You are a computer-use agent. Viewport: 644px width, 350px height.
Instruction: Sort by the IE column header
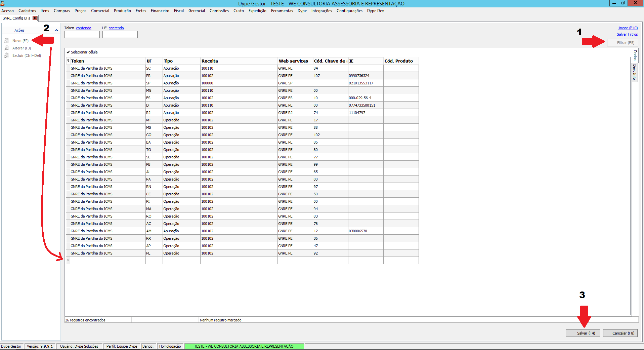tap(366, 61)
